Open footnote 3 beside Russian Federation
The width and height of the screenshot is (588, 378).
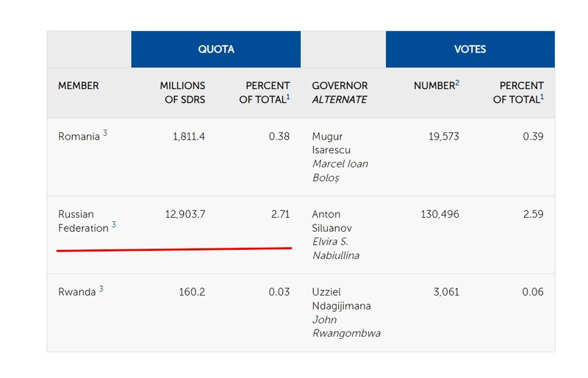[x=114, y=225]
